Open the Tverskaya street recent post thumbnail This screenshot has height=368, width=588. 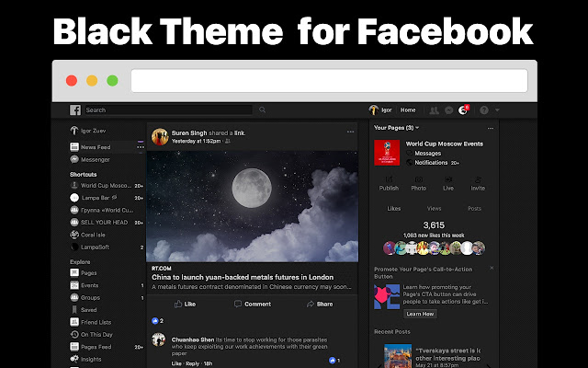pyautogui.click(x=398, y=356)
